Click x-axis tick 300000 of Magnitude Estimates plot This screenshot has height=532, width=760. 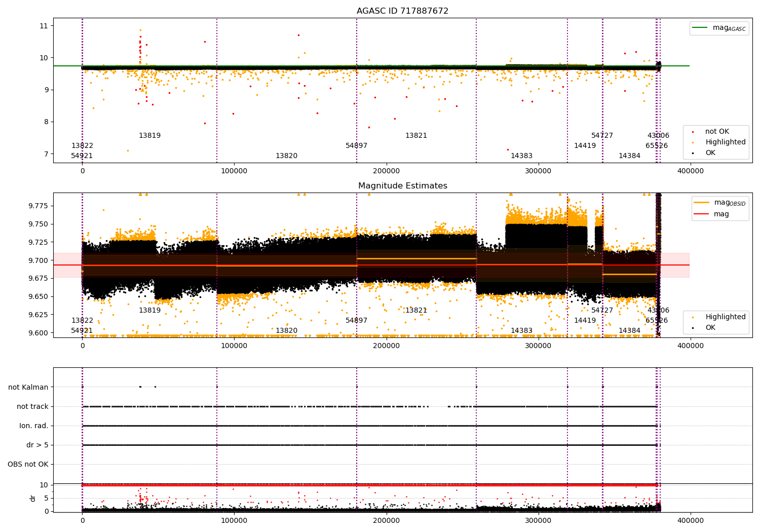[538, 346]
